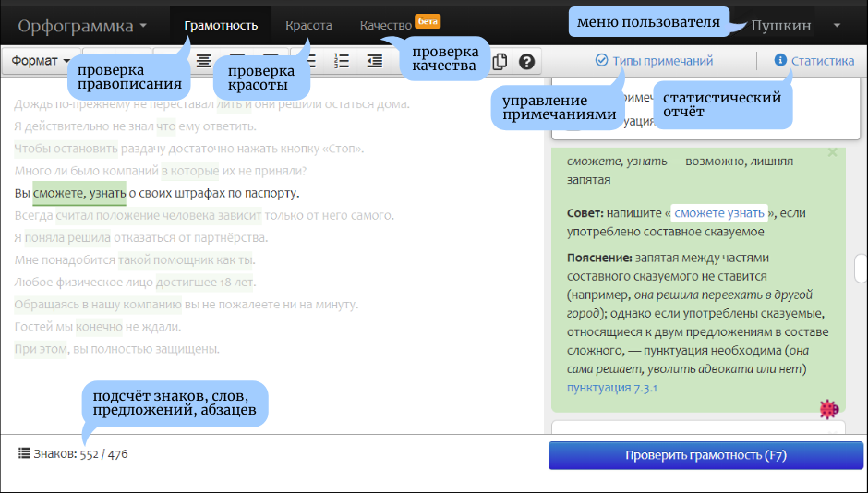Viewport: 868px width, 493px height.
Task: Click highlighted phrase "считал положение человека зависит"
Action: click(159, 215)
